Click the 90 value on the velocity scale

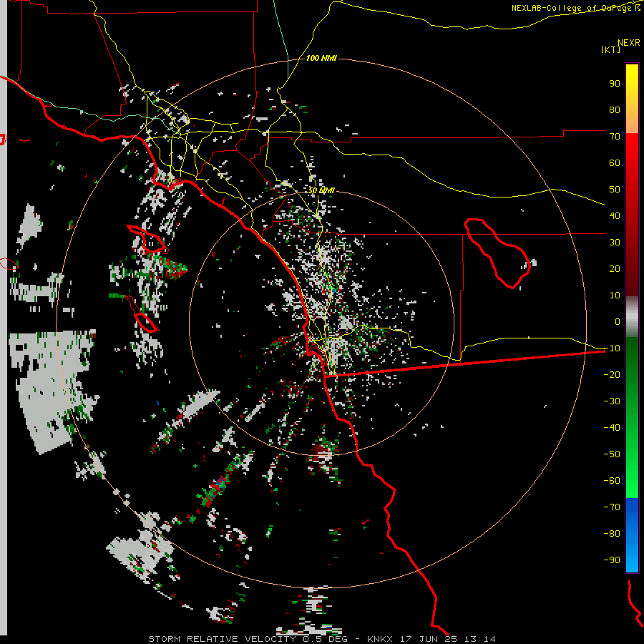point(615,84)
